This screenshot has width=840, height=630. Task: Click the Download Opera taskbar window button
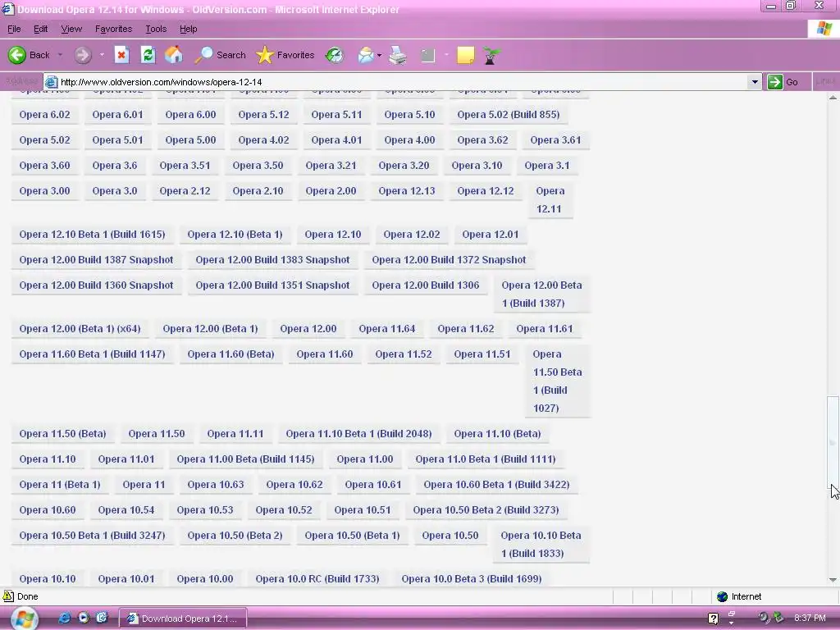click(182, 619)
